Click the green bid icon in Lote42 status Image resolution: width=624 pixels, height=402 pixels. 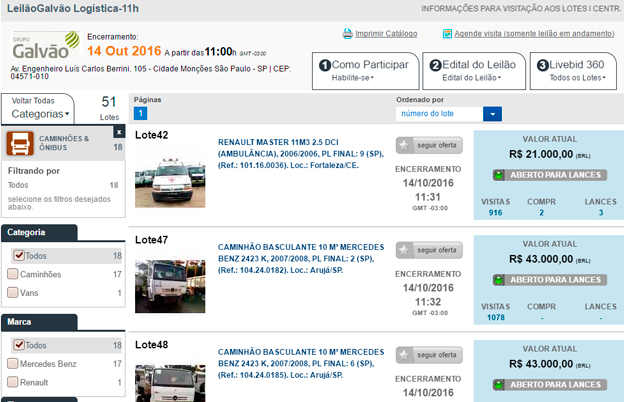click(499, 175)
